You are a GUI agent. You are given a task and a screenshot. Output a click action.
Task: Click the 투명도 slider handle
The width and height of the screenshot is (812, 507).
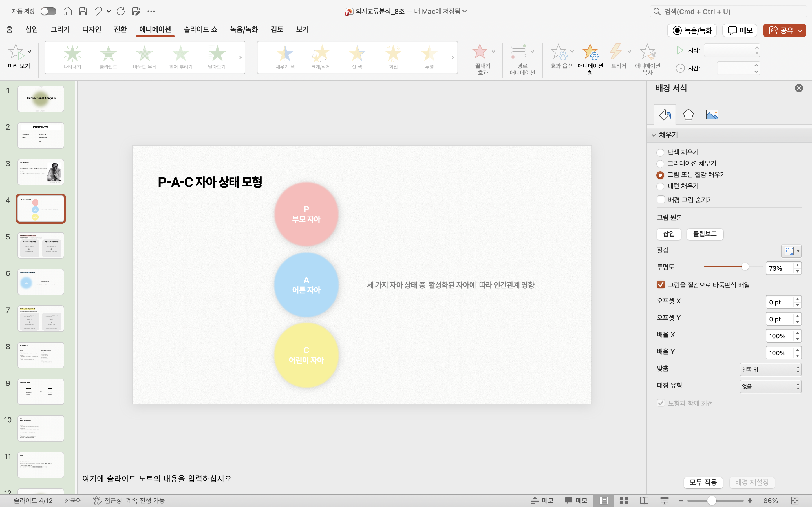tap(745, 266)
